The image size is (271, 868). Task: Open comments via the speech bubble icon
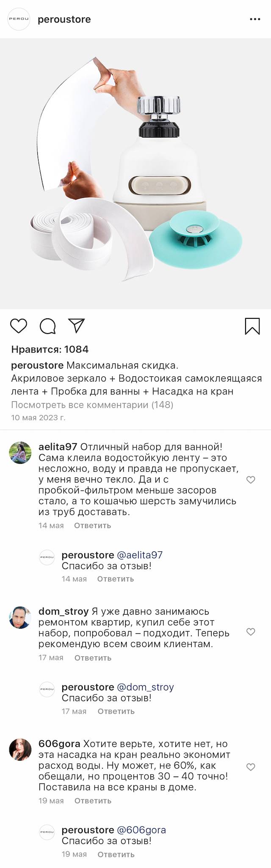[x=48, y=326]
